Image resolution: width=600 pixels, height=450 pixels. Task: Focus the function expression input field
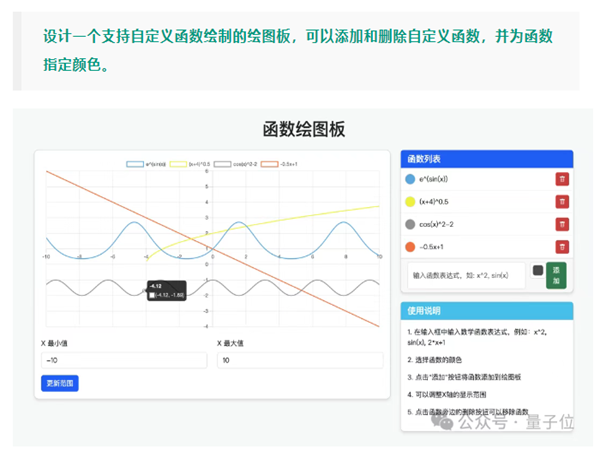pos(465,275)
